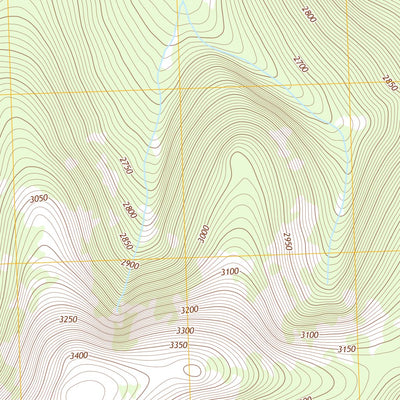The width and height of the screenshot is (400, 400).
Task: Select the 2900 contour label
Action: point(130,264)
